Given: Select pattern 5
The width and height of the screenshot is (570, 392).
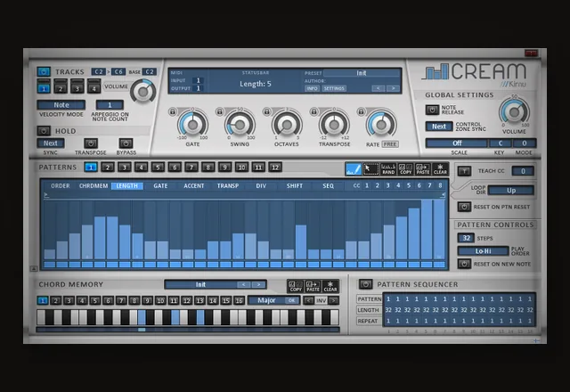Looking at the screenshot, I should (x=158, y=167).
